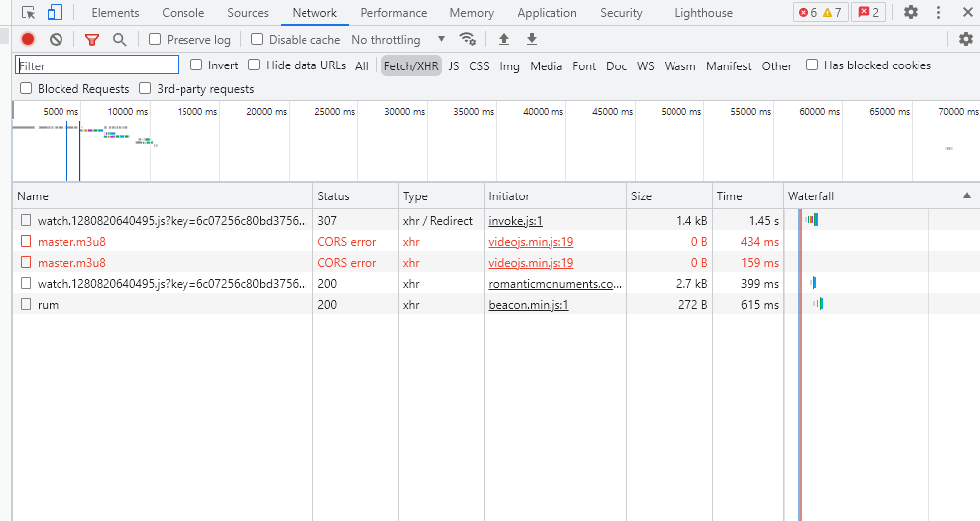
Task: Click the Filter text input field
Action: 97,65
